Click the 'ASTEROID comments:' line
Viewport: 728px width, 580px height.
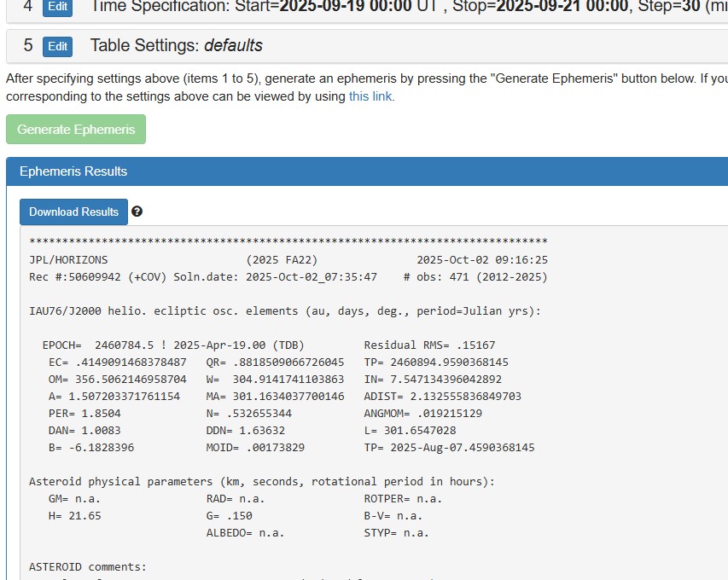click(x=88, y=566)
